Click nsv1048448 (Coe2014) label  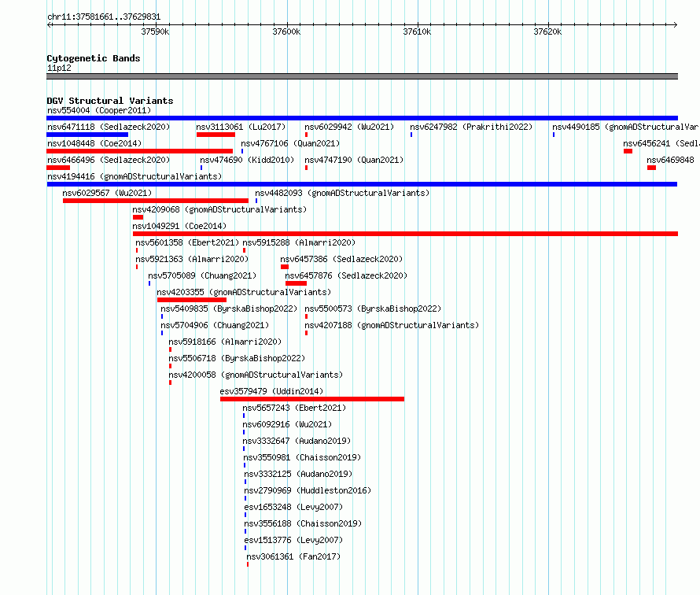tap(94, 143)
